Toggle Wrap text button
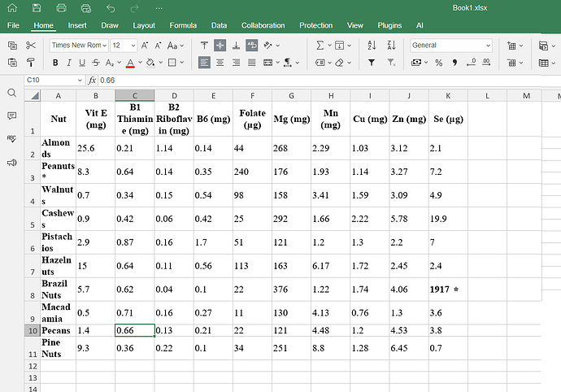 click(252, 46)
